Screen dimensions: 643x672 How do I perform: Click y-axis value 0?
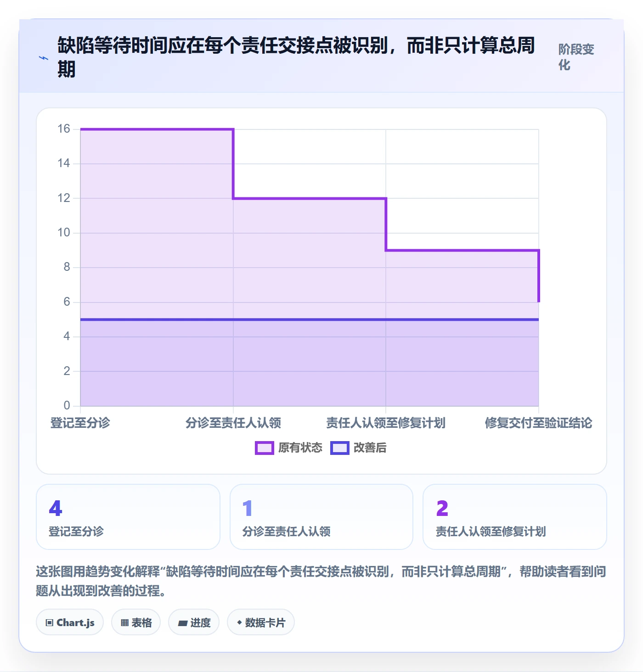[67, 405]
